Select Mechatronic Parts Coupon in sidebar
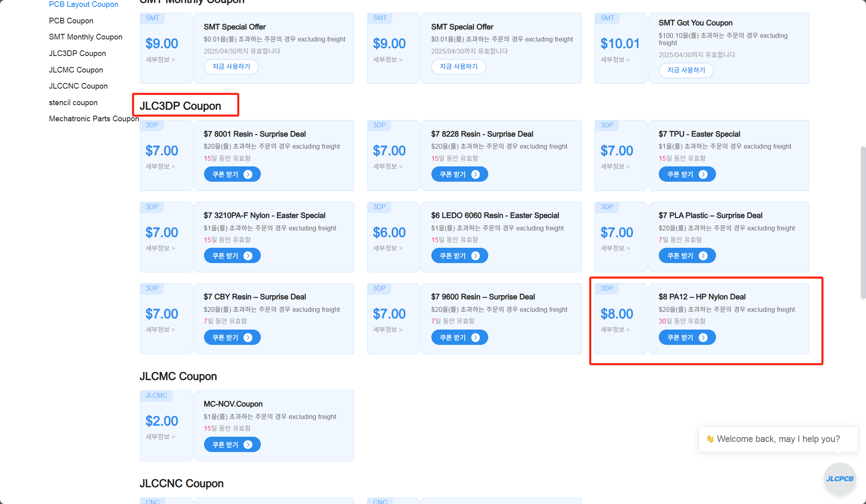 [x=94, y=118]
